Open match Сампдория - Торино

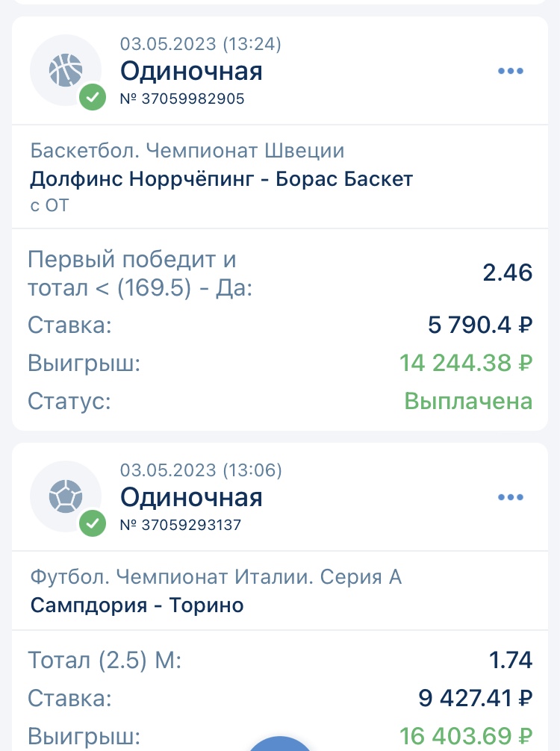137,604
